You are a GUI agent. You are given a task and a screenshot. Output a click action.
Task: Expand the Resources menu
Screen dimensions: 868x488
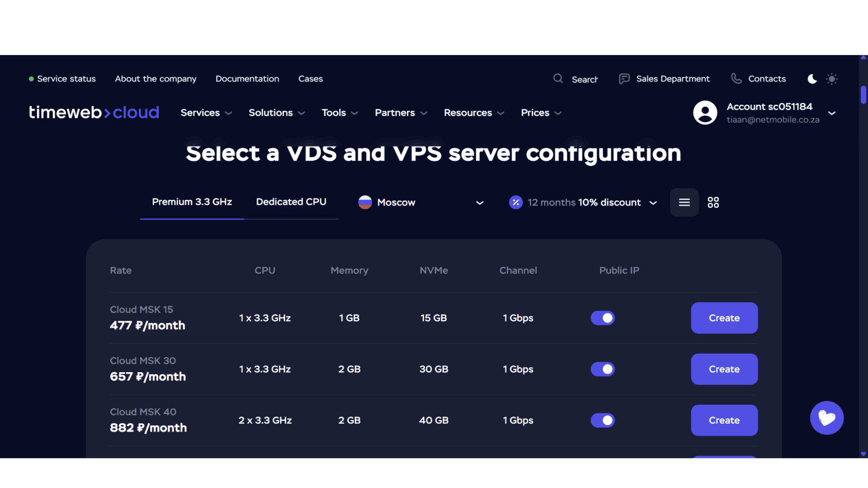coord(474,113)
